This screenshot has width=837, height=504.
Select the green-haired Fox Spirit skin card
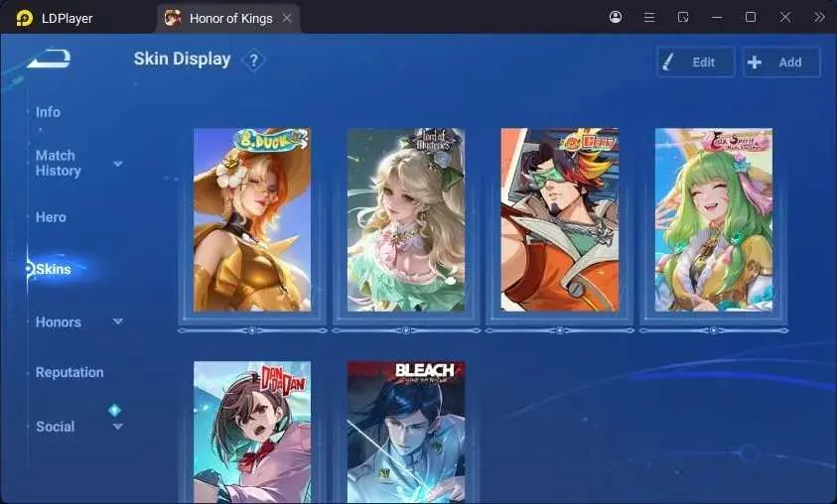point(714,219)
